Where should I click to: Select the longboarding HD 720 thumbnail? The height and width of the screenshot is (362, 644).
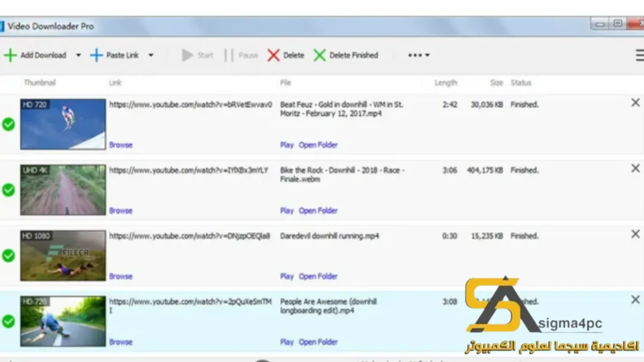[63, 321]
